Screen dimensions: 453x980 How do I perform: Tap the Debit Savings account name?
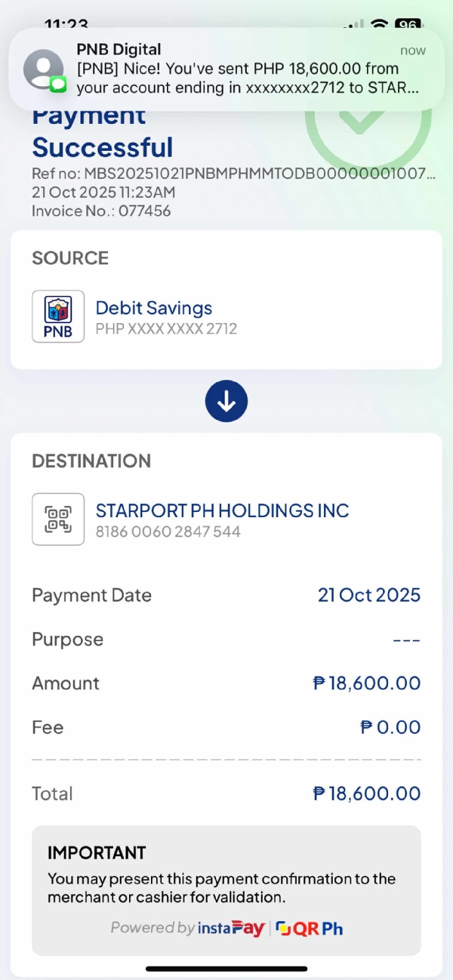(153, 307)
